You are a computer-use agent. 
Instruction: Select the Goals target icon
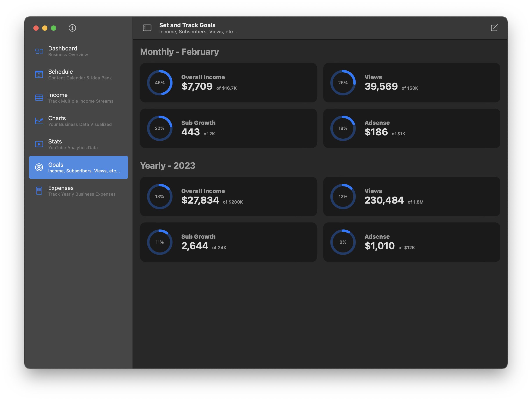click(39, 167)
